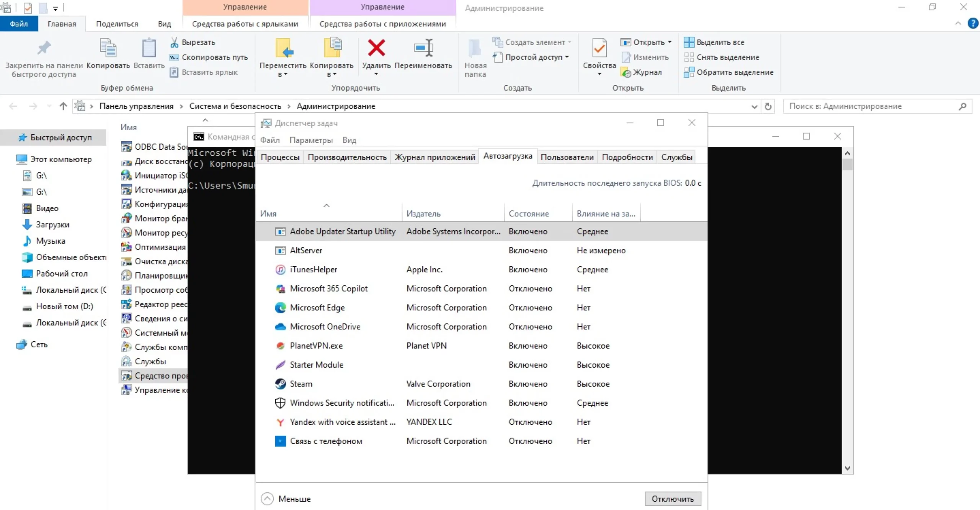
Task: Click the command prompt scrollbar down arrow
Action: pos(847,468)
